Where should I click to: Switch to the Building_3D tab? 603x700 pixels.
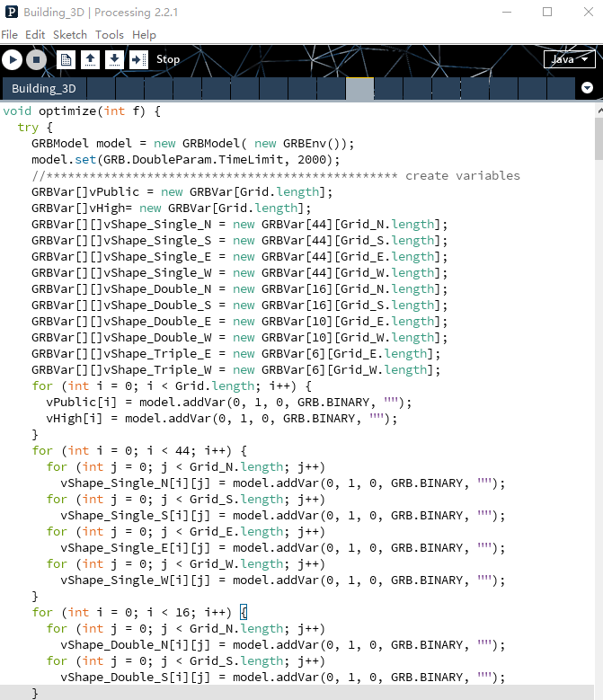[x=43, y=88]
